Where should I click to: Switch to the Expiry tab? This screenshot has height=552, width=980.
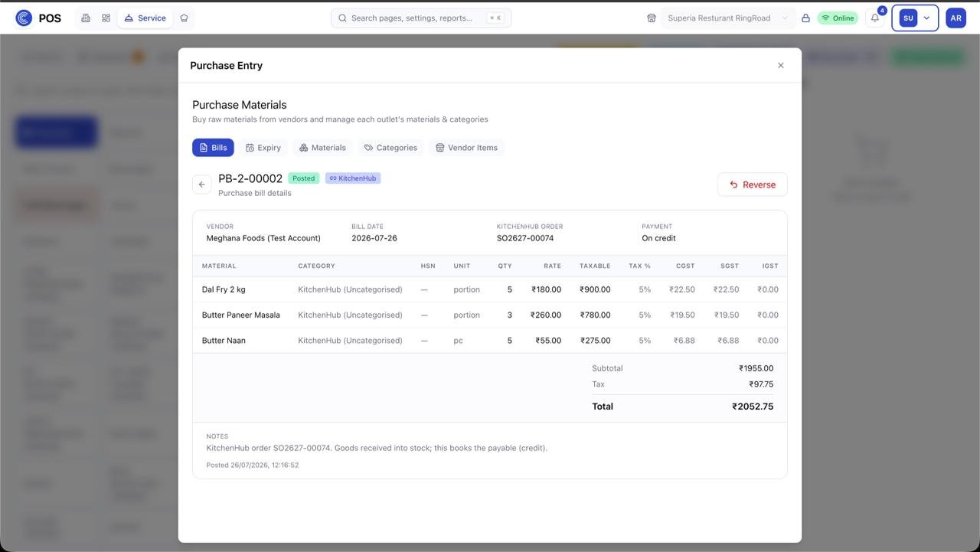click(x=263, y=148)
